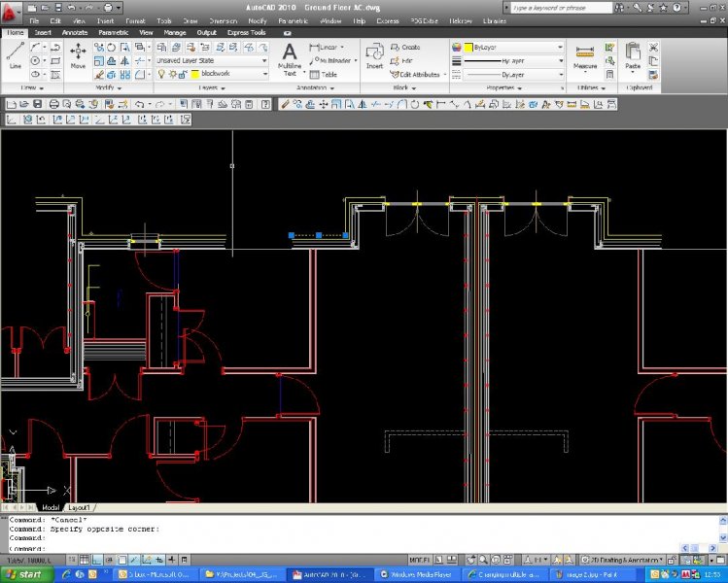Switch to the Annotate ribbon tab

tap(75, 32)
